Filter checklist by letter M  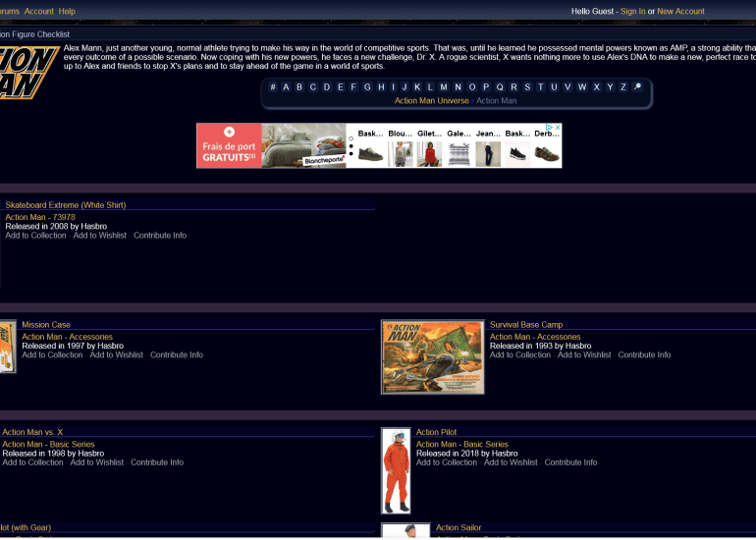pos(444,87)
